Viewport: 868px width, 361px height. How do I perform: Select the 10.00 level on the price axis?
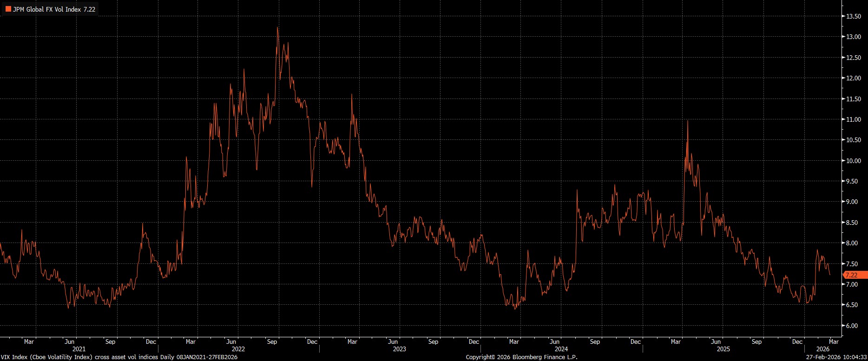tap(854, 161)
